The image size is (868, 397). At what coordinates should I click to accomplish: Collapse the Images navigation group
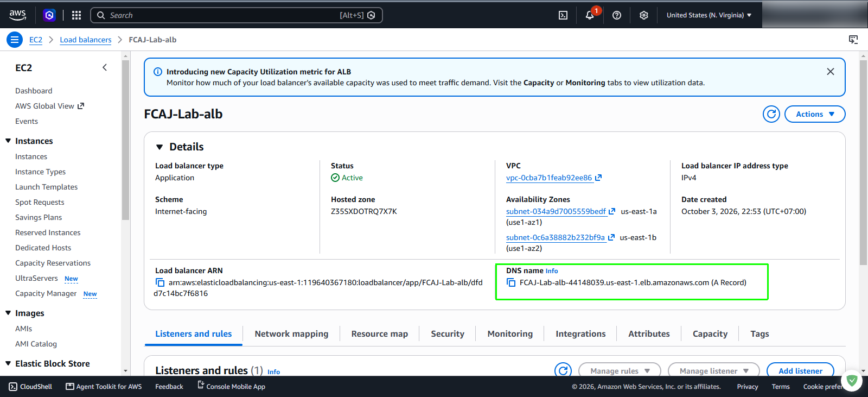pyautogui.click(x=8, y=313)
